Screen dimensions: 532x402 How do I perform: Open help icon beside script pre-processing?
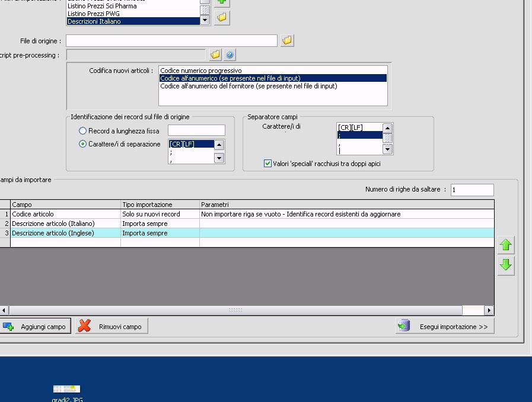pyautogui.click(x=230, y=55)
